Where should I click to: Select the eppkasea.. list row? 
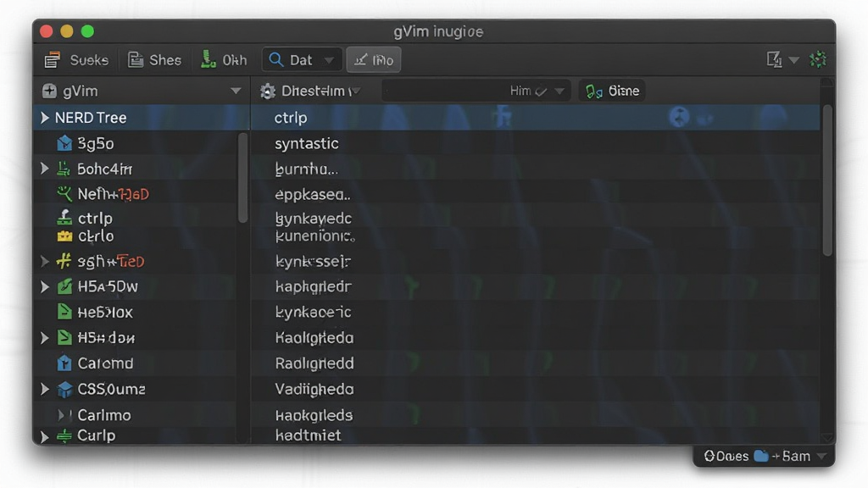point(536,194)
